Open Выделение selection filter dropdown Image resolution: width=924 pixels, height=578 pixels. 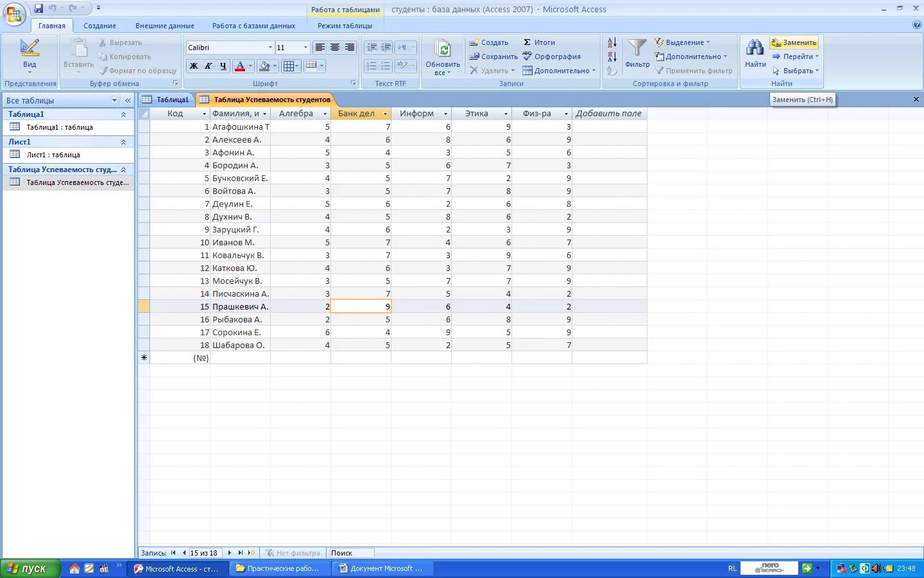coord(682,42)
